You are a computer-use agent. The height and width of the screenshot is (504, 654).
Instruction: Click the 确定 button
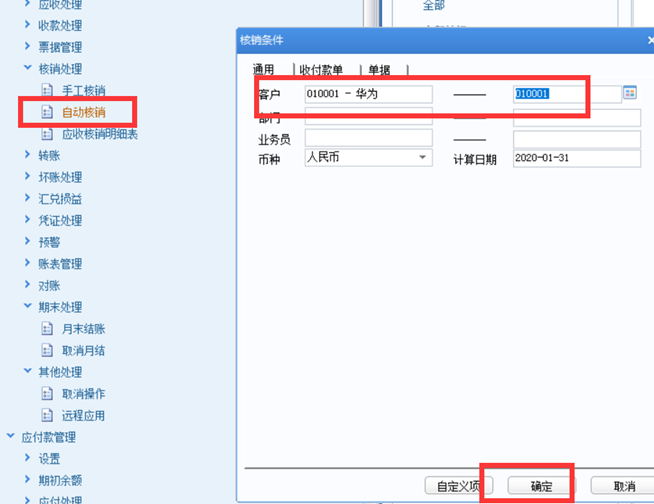[541, 486]
